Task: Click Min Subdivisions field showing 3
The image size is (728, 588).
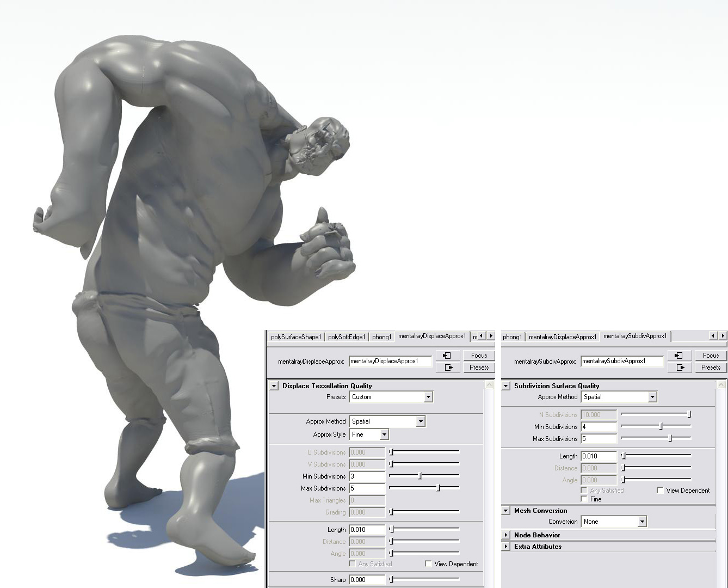Action: pyautogui.click(x=367, y=476)
